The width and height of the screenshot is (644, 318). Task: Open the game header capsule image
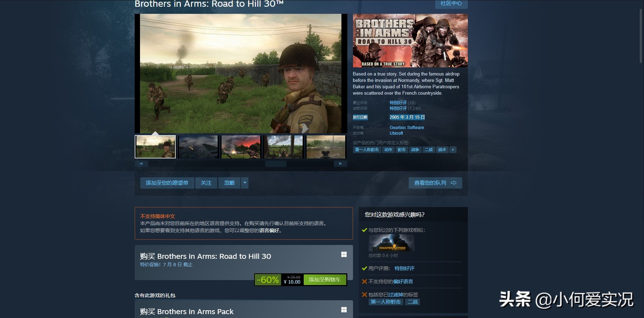[410, 40]
